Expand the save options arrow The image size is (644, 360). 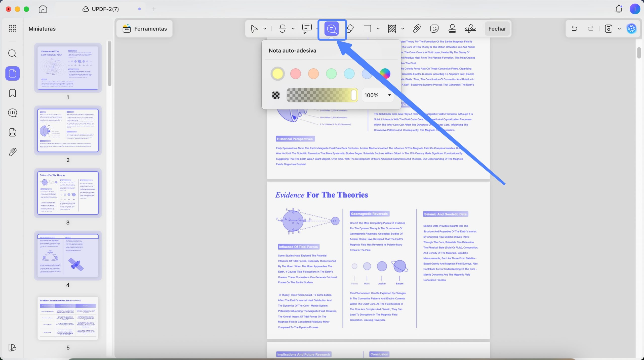[619, 29]
